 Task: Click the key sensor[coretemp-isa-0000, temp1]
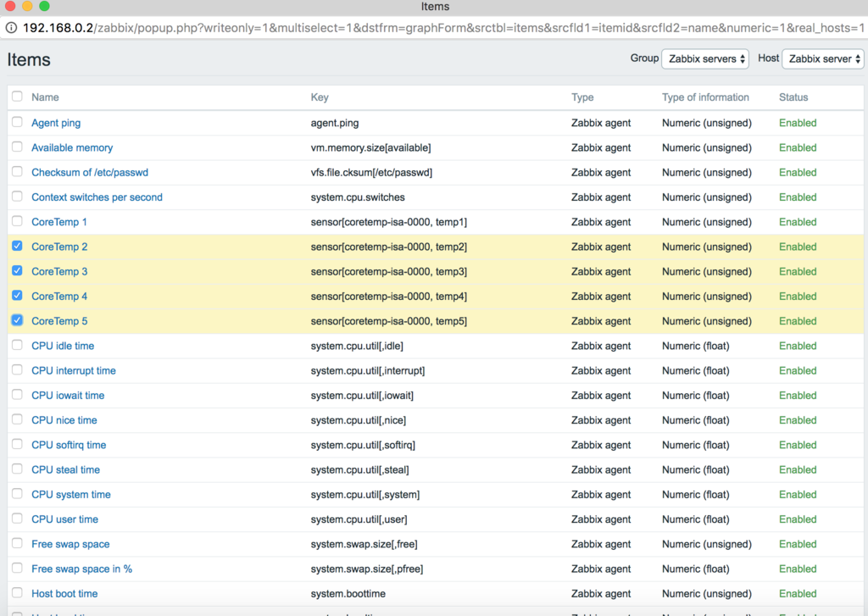(388, 222)
